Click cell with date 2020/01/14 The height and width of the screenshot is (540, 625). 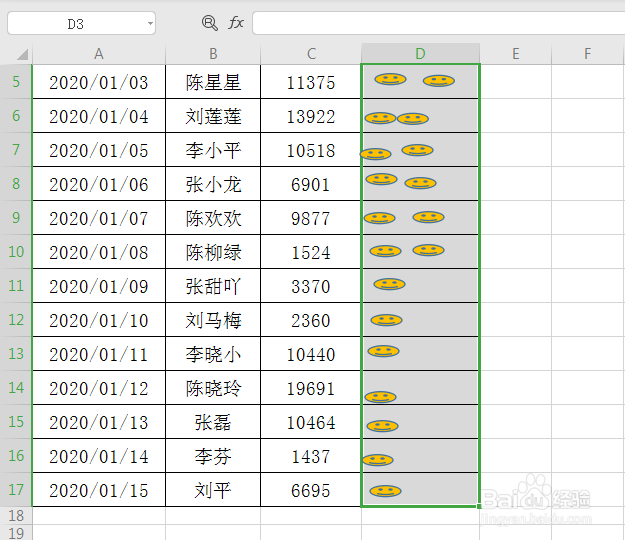98,456
